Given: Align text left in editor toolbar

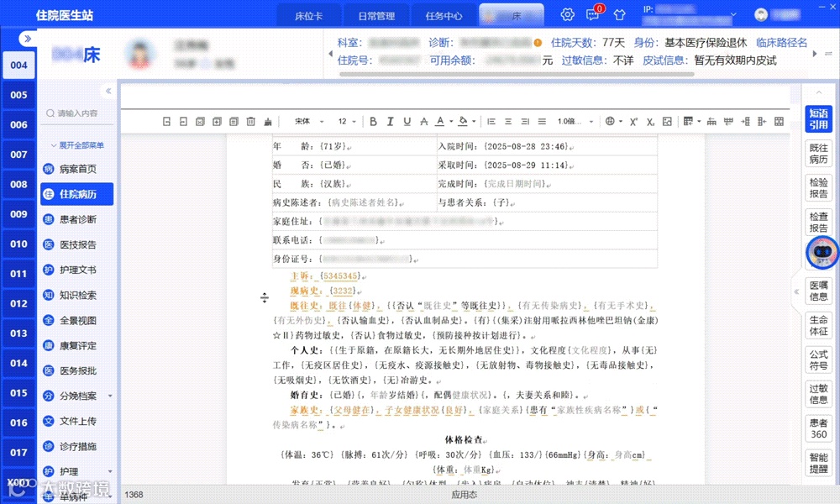Looking at the screenshot, I should pos(491,122).
